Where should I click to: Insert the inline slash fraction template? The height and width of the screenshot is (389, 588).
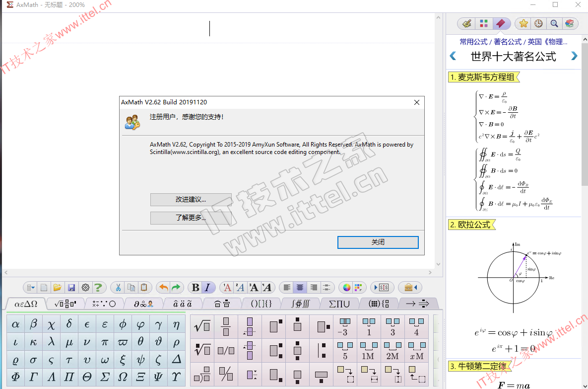[x=226, y=350]
